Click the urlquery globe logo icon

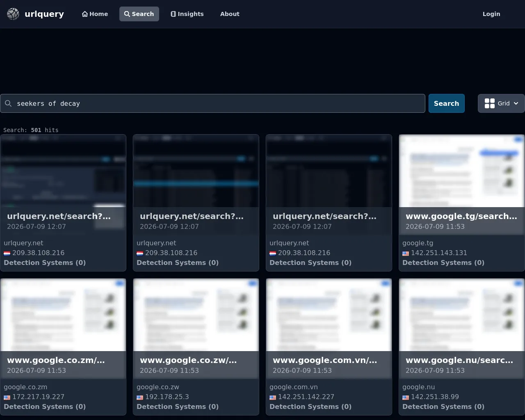pyautogui.click(x=13, y=14)
